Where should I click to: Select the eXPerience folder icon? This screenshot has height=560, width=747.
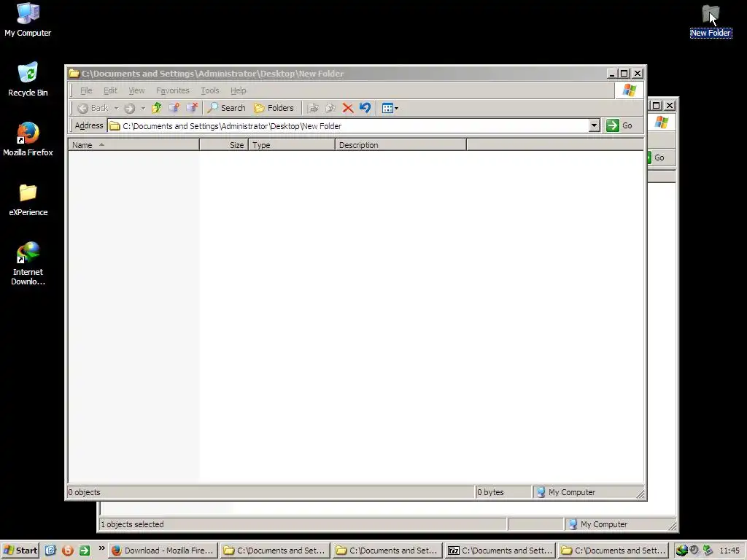(x=28, y=200)
